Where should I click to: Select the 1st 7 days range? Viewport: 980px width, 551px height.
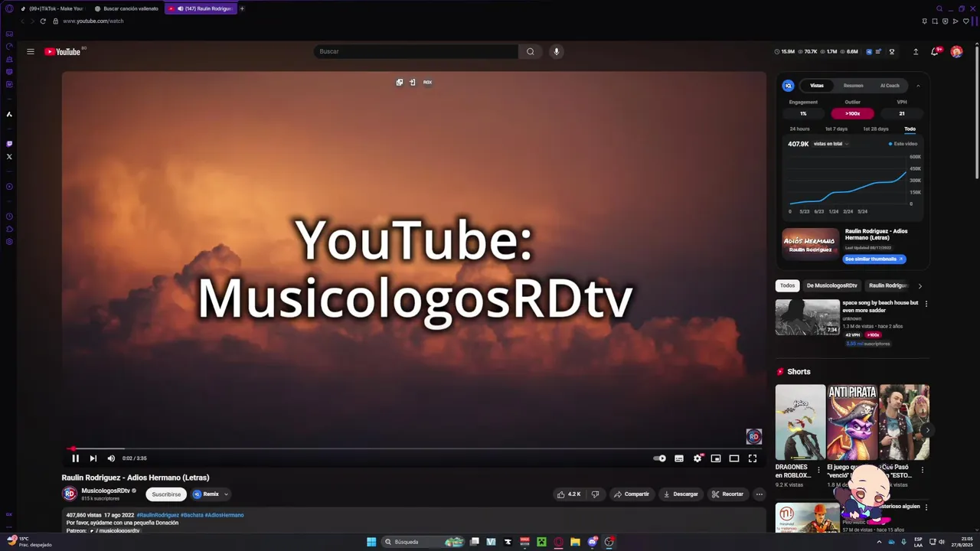coord(836,129)
